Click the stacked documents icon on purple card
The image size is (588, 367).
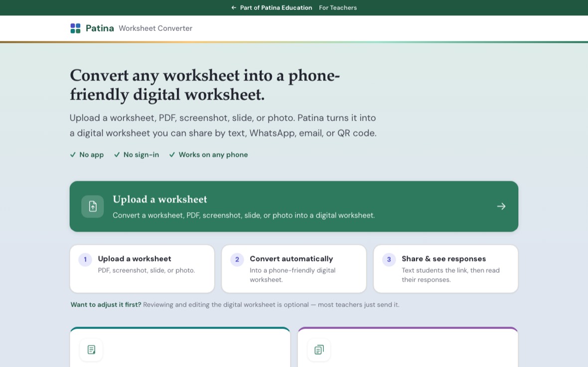pyautogui.click(x=319, y=350)
